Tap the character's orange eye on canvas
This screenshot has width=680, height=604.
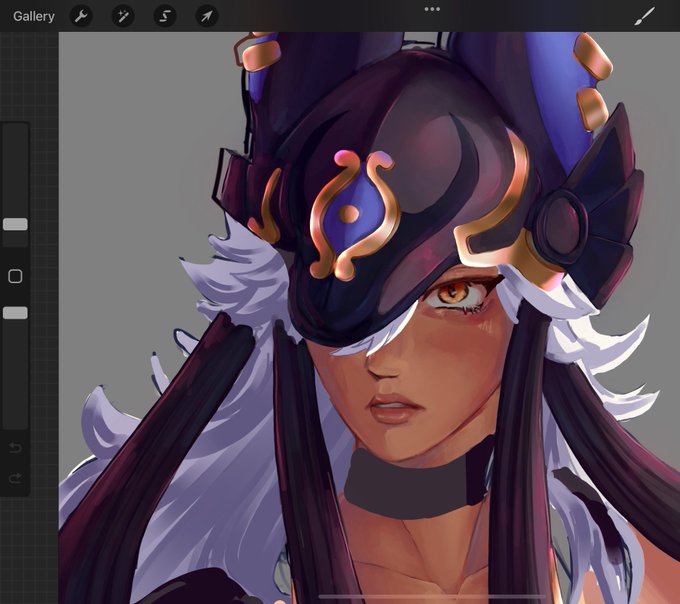(454, 295)
